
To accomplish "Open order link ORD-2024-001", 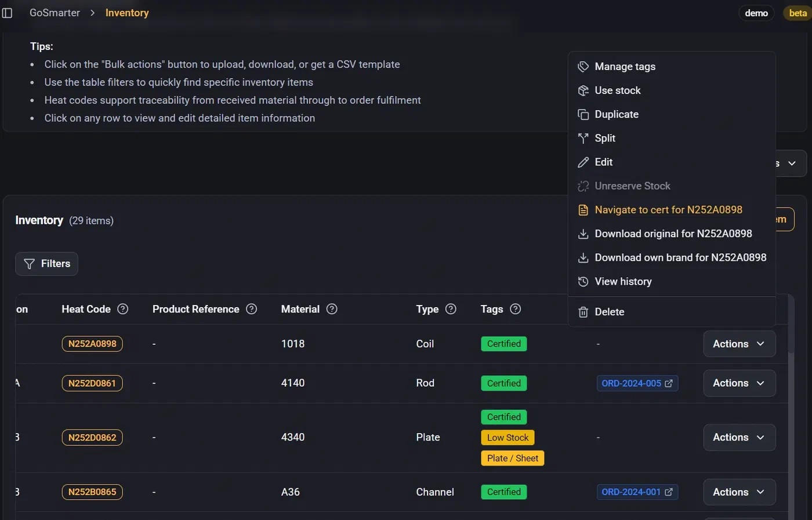I will pos(637,492).
